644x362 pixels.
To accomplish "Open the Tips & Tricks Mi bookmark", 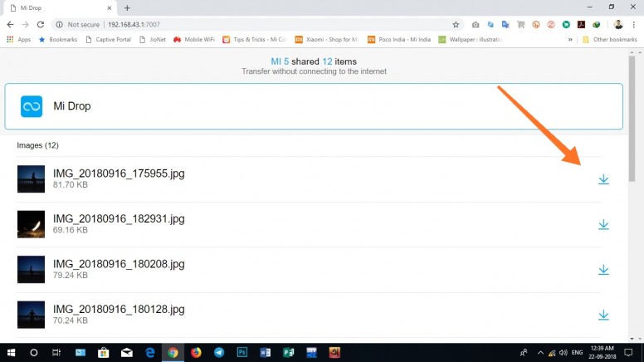I will 255,40.
